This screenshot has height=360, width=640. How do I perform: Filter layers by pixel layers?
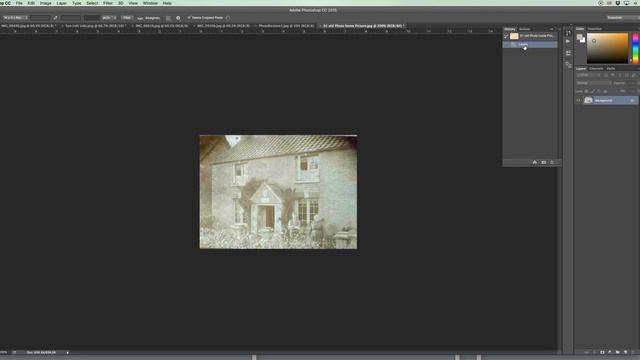pos(606,75)
